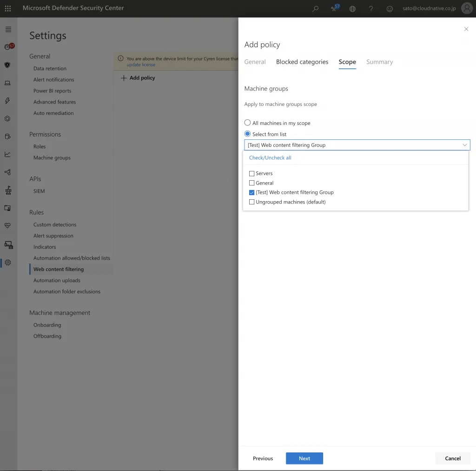Click the smiley feedback icon
The height and width of the screenshot is (471, 476).
point(390,8)
